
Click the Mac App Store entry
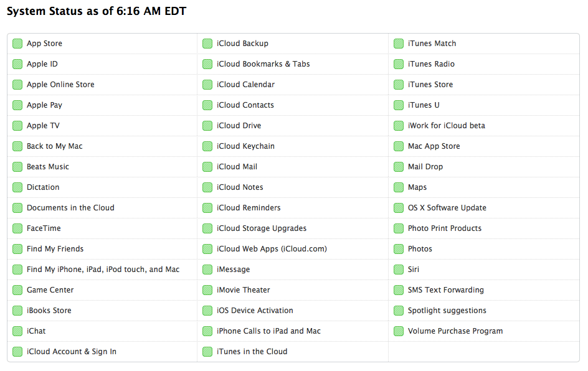[x=434, y=146]
